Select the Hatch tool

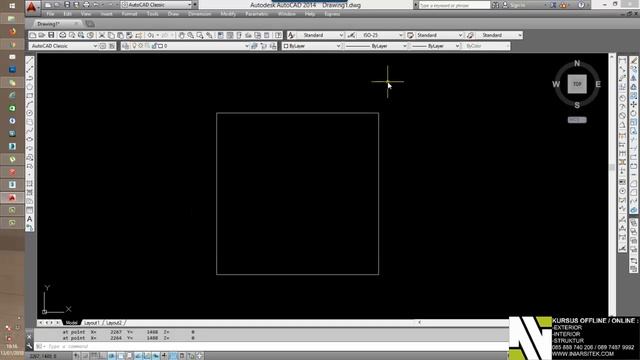tap(29, 184)
